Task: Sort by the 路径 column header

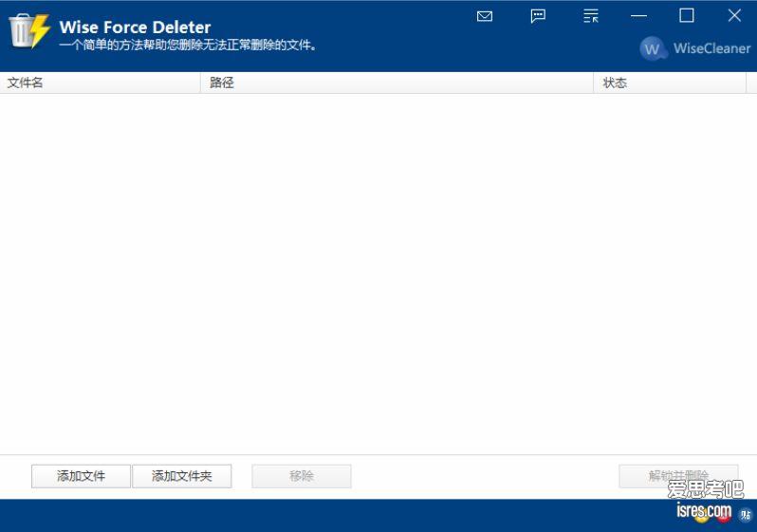Action: coord(397,83)
